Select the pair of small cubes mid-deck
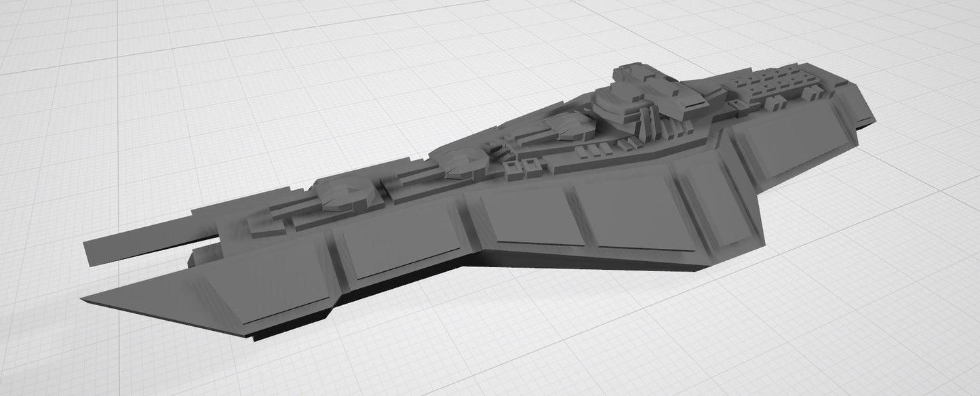Screen dimensions: 980x396 pyautogui.click(x=528, y=166)
